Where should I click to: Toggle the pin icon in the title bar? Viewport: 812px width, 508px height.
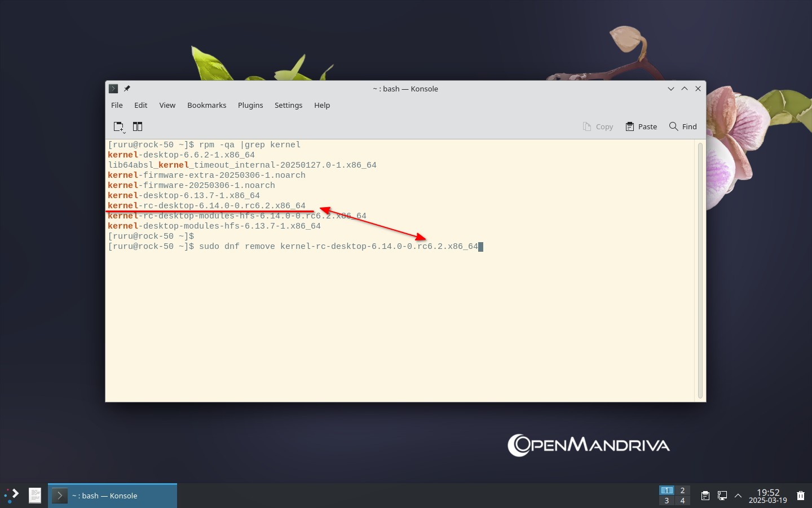click(x=127, y=89)
